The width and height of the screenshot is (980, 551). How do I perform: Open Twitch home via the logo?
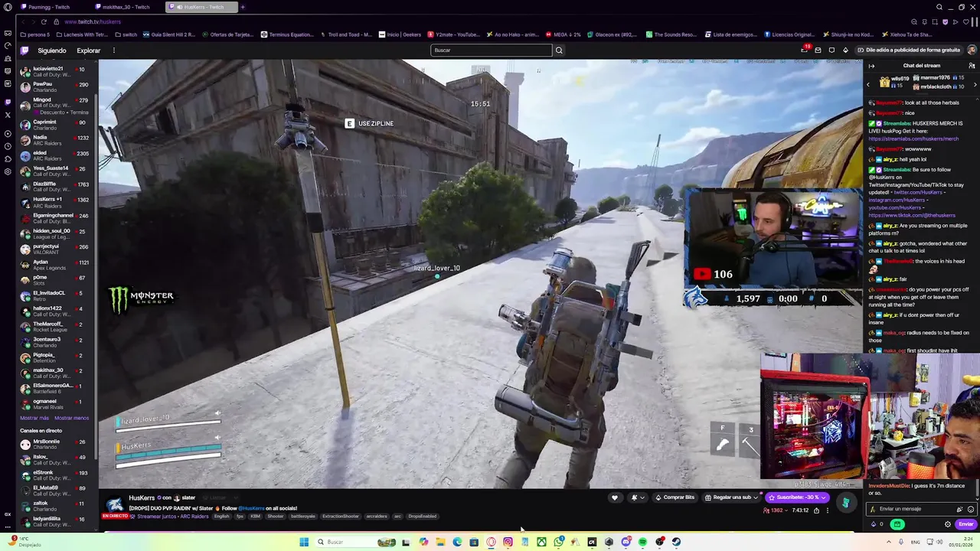(x=24, y=51)
